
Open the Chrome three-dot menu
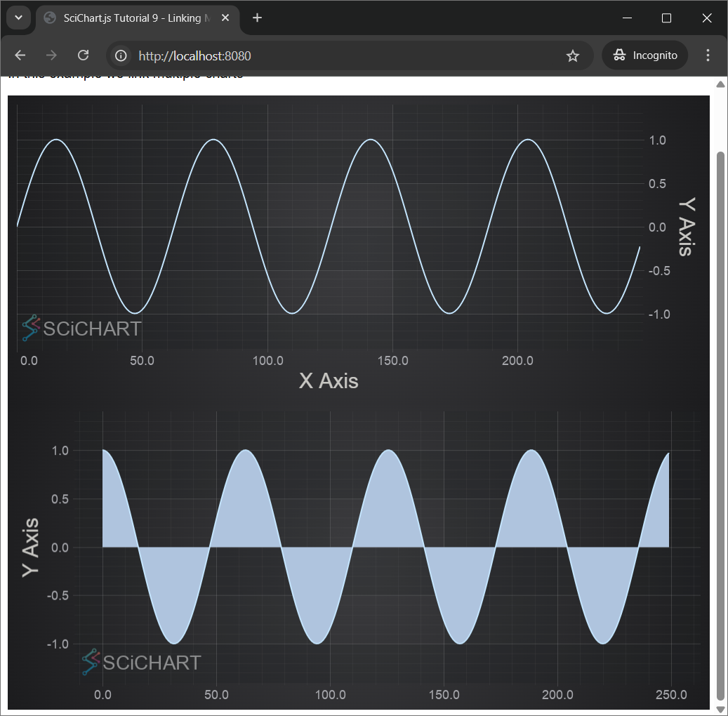[708, 55]
